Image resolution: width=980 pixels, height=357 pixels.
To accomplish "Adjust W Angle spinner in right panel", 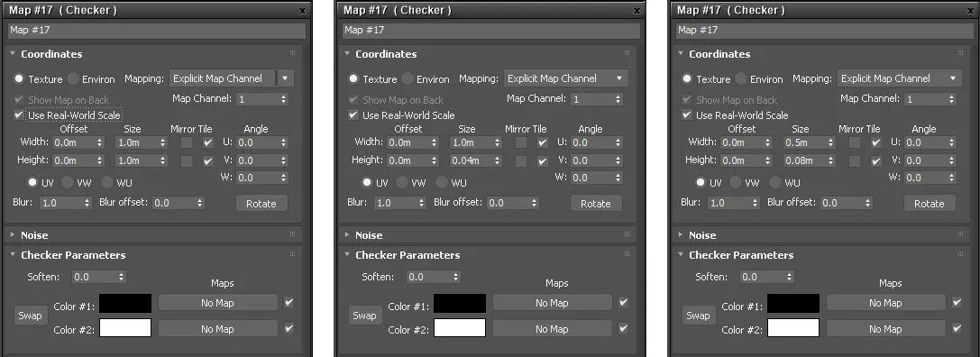I will pos(952,178).
